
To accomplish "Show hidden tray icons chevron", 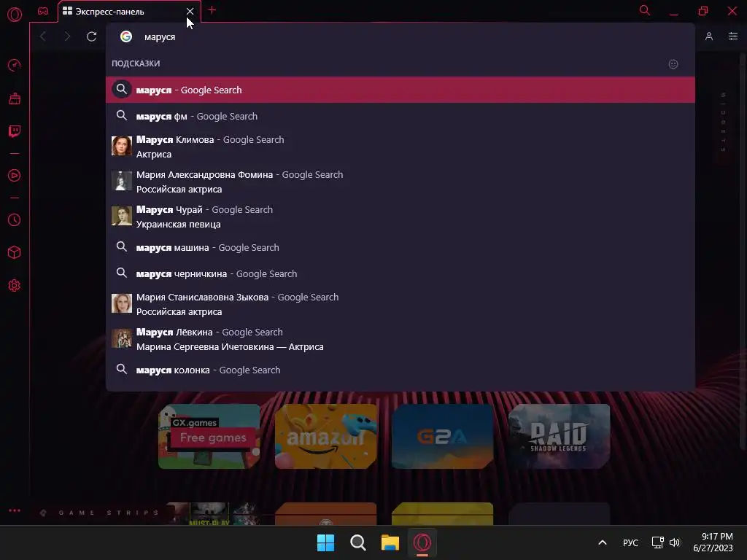I will pos(602,542).
